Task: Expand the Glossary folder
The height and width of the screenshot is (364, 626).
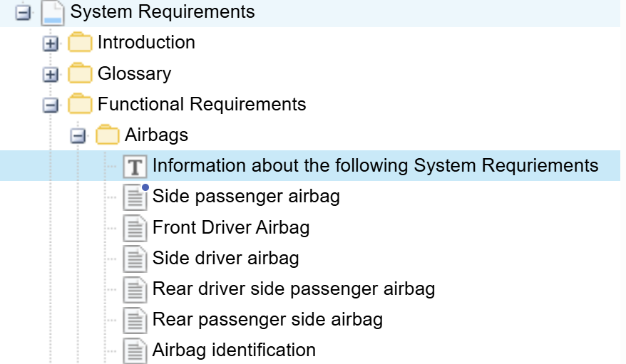Action: (51, 74)
